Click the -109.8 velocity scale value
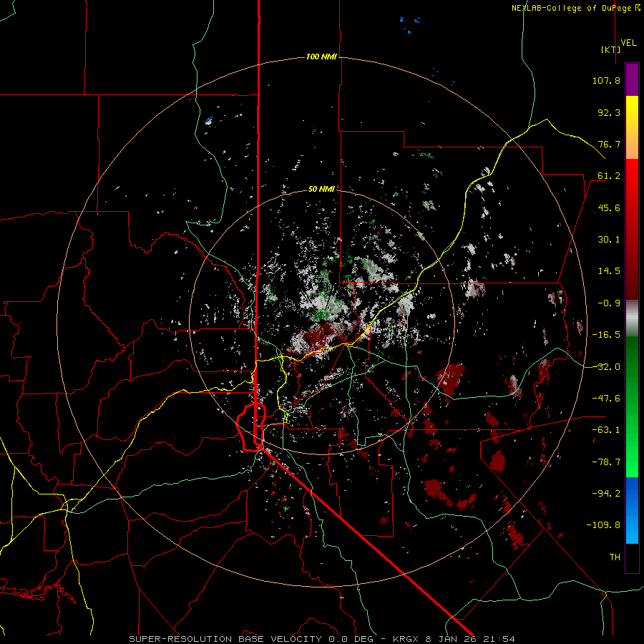Screen dimensions: 644x644 coord(603,525)
